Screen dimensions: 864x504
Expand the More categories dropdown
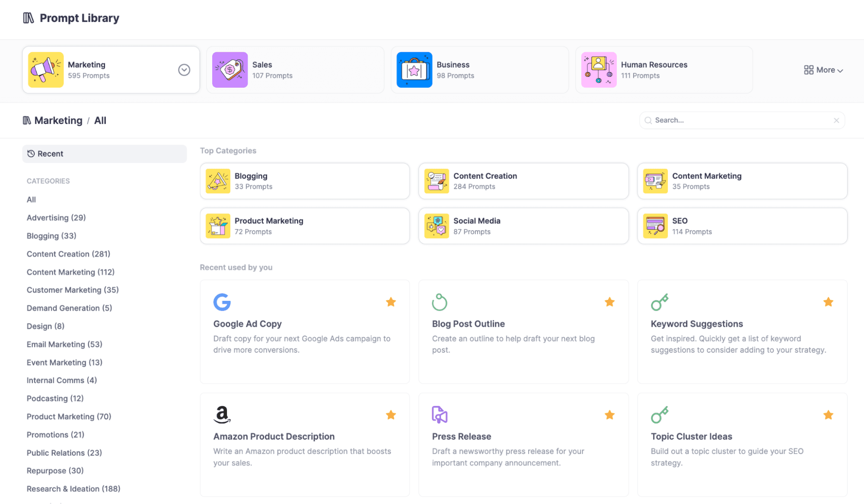(x=823, y=70)
